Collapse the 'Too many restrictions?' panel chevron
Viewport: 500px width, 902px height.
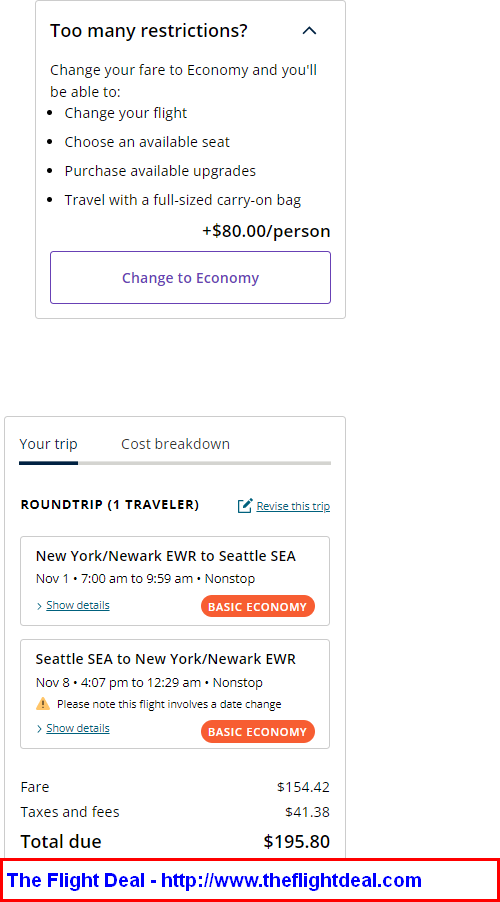click(x=310, y=30)
